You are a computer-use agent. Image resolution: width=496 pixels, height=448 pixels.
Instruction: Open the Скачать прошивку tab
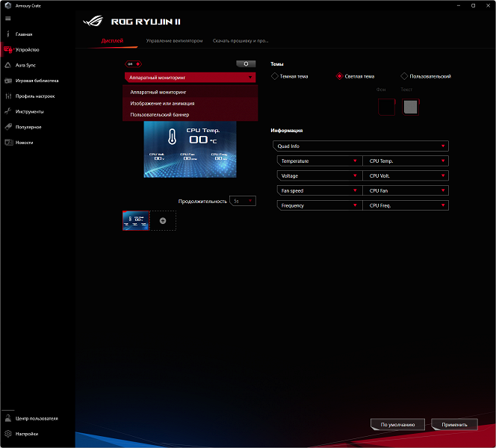tap(241, 41)
